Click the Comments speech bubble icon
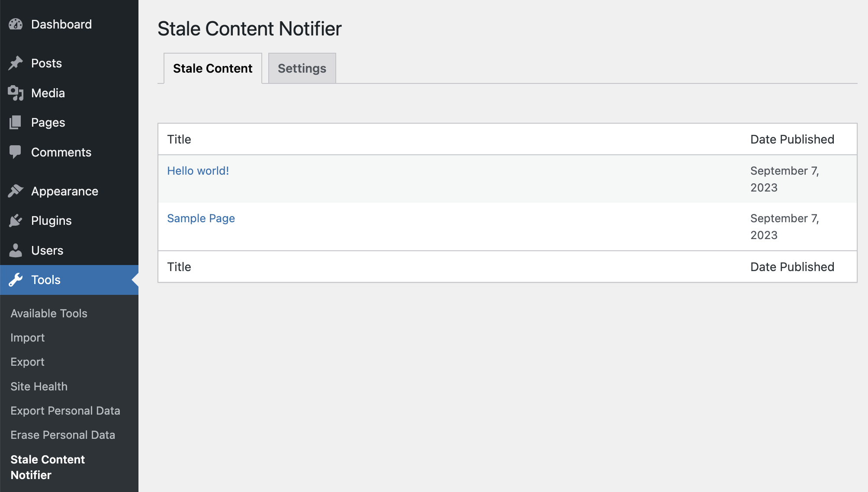The height and width of the screenshot is (492, 868). [16, 152]
